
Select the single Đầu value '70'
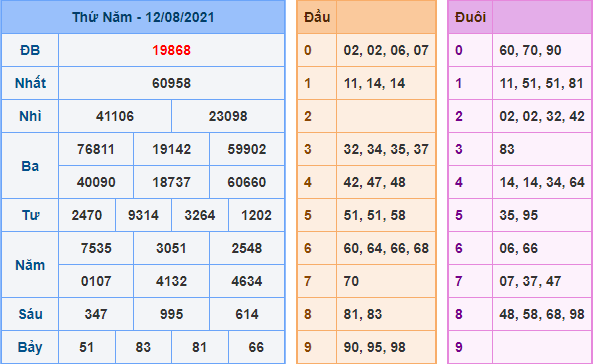(351, 281)
